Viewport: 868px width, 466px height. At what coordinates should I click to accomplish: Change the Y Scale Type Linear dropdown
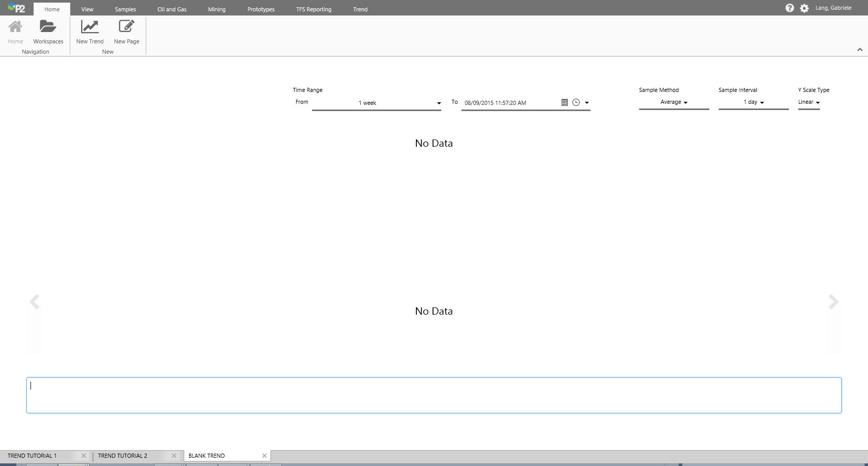pyautogui.click(x=809, y=102)
